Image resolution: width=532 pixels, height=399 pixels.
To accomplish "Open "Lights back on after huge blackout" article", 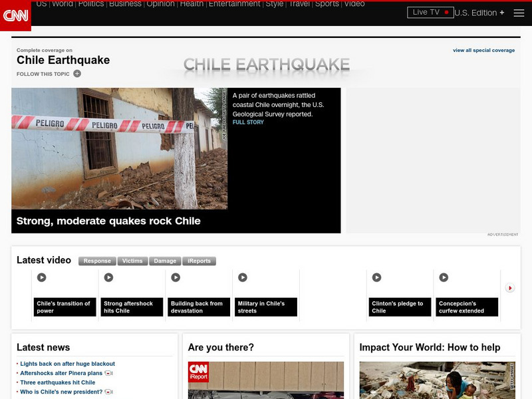I will coord(66,364).
